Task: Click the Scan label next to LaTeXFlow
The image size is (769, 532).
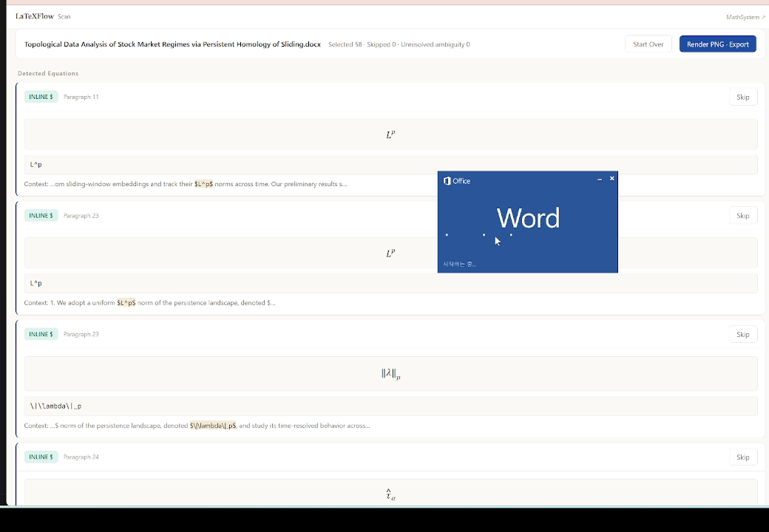Action: (64, 17)
